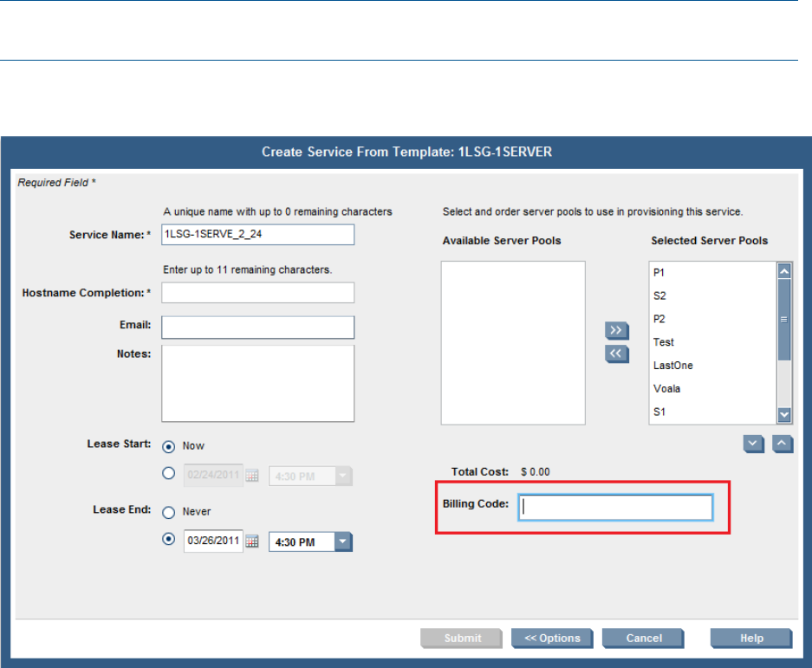The image size is (812, 668).
Task: Click the remove-from-selected pools arrow button
Action: point(615,353)
